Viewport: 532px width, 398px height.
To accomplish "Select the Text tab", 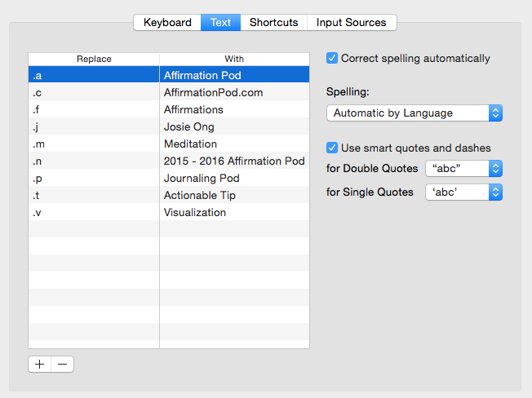I will pos(220,22).
